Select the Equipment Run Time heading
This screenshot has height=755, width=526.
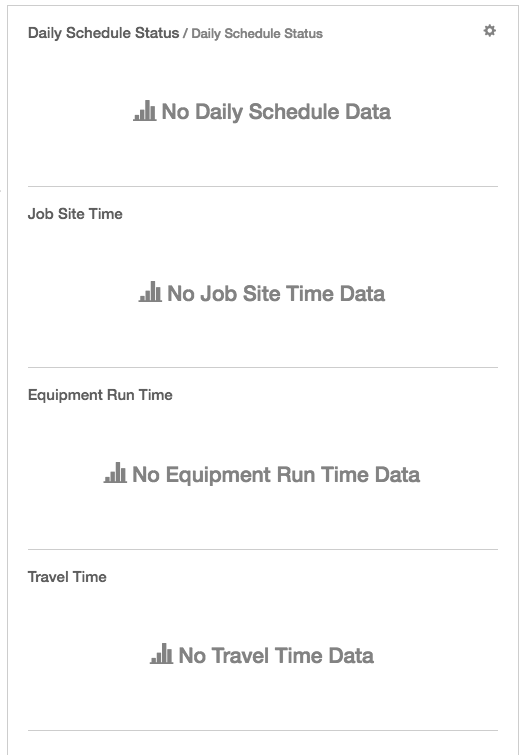tap(100, 395)
